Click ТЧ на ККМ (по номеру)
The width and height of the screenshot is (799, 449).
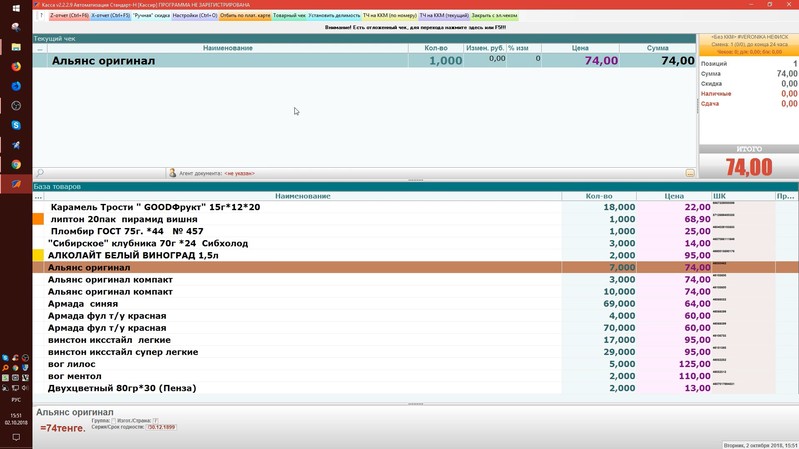tap(390, 16)
